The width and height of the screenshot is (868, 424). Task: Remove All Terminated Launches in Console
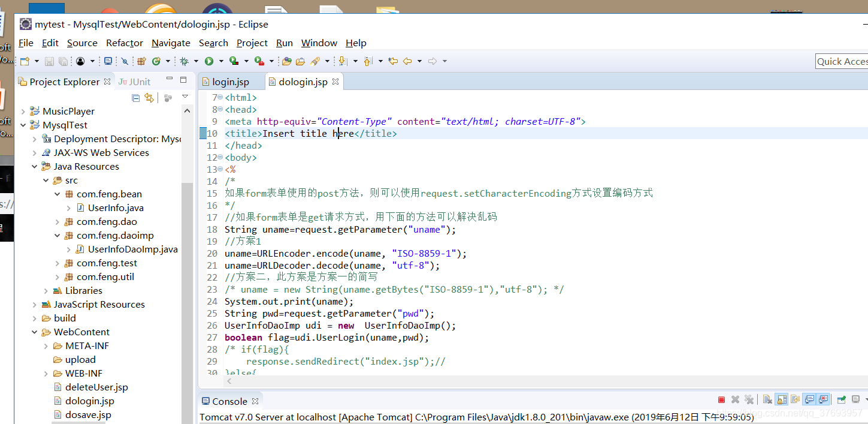(749, 399)
